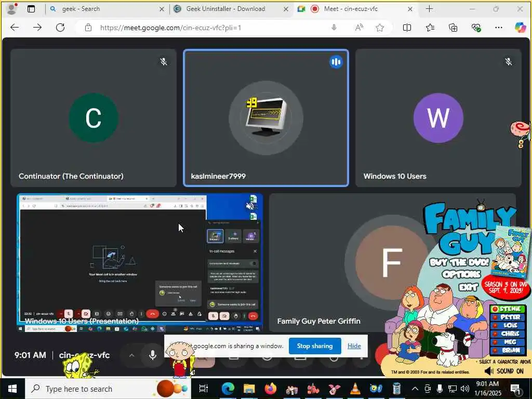Viewport: 532px width, 399px height.
Task: Click muted mic icon on Windows 10 Users tile
Action: click(x=508, y=61)
